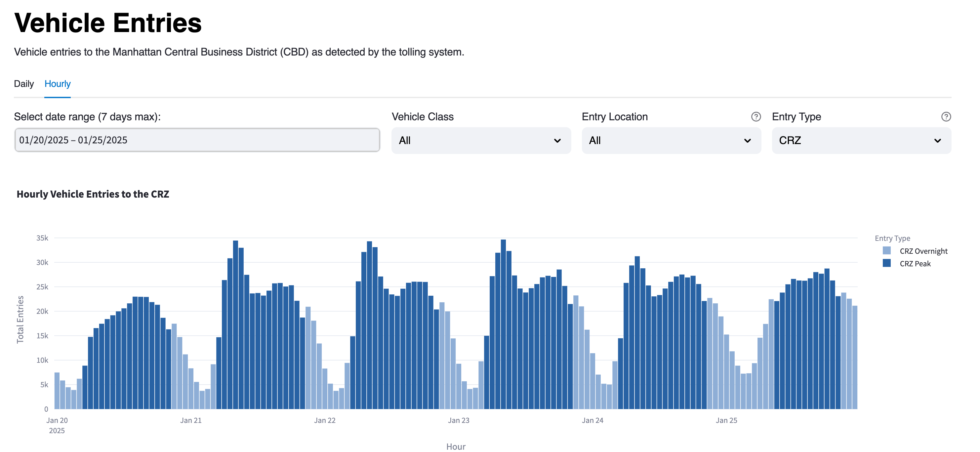Click the Entry Location dropdown chevron

747,141
